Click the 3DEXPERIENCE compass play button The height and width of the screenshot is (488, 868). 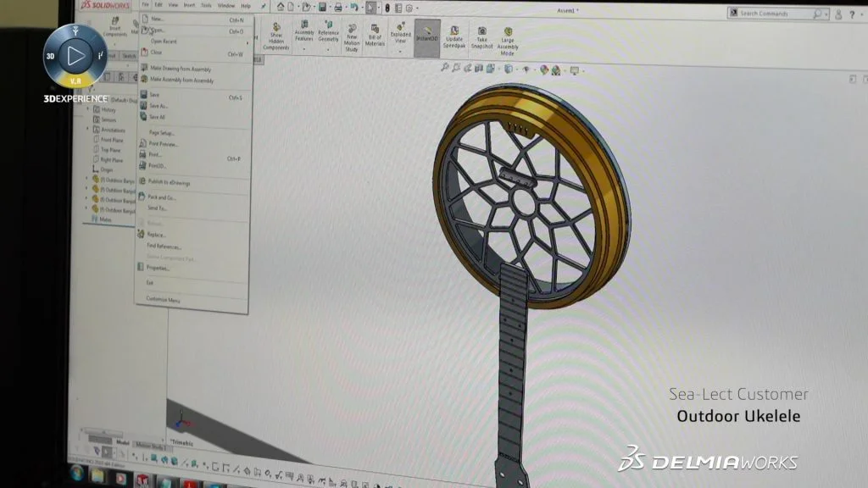(75, 56)
